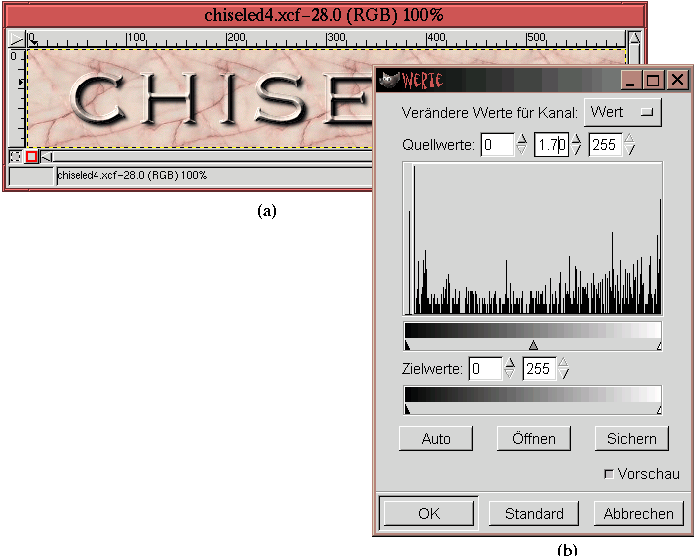Click the dashed selection mask button
Viewport: 694px width, 556px height.
coord(15,156)
